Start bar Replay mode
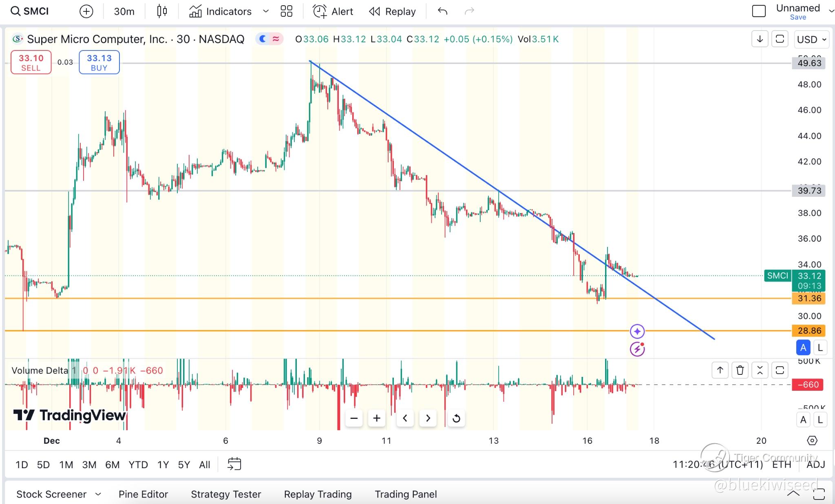Screen dimensions: 835x504 tap(392, 11)
